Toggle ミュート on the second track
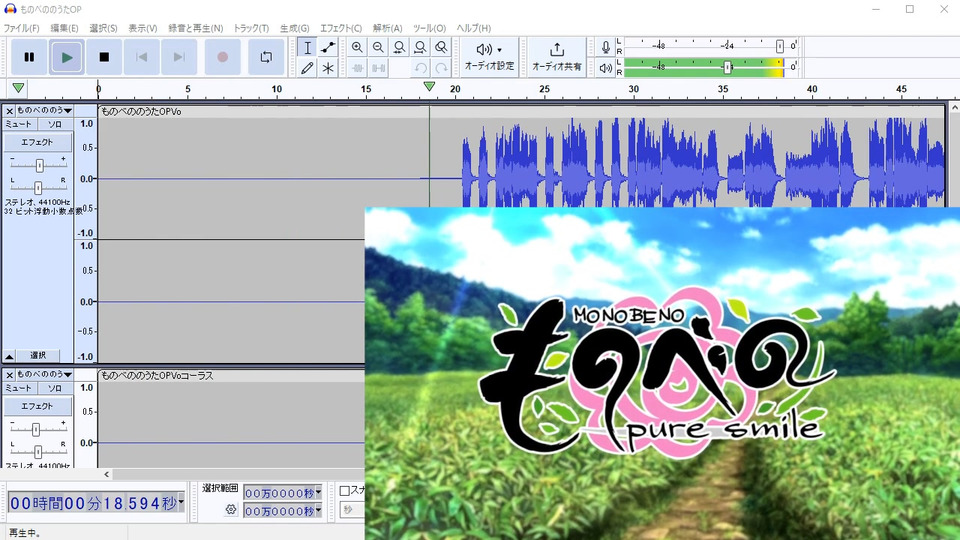This screenshot has height=540, width=960. [18, 388]
